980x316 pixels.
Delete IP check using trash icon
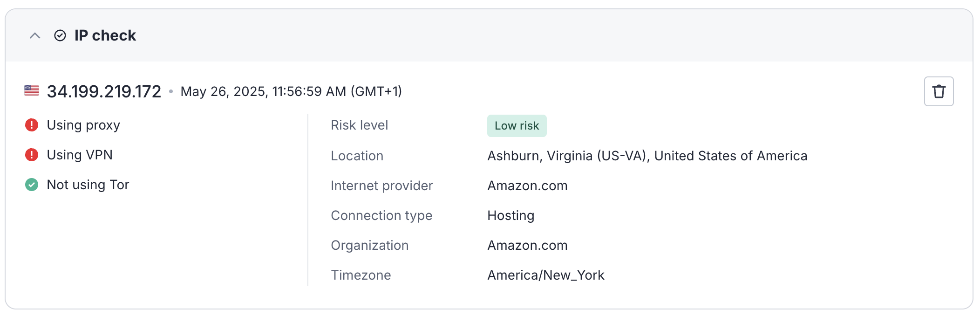(x=939, y=91)
